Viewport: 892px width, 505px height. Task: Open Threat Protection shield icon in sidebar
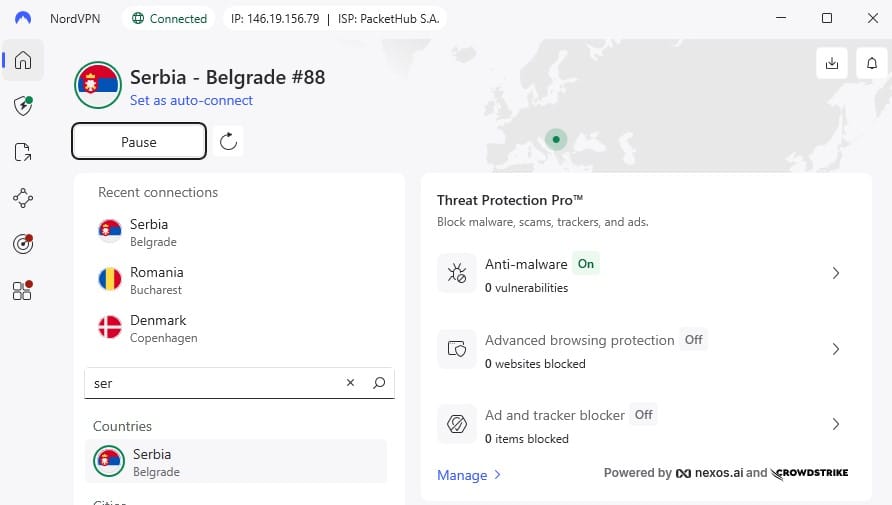pos(23,106)
